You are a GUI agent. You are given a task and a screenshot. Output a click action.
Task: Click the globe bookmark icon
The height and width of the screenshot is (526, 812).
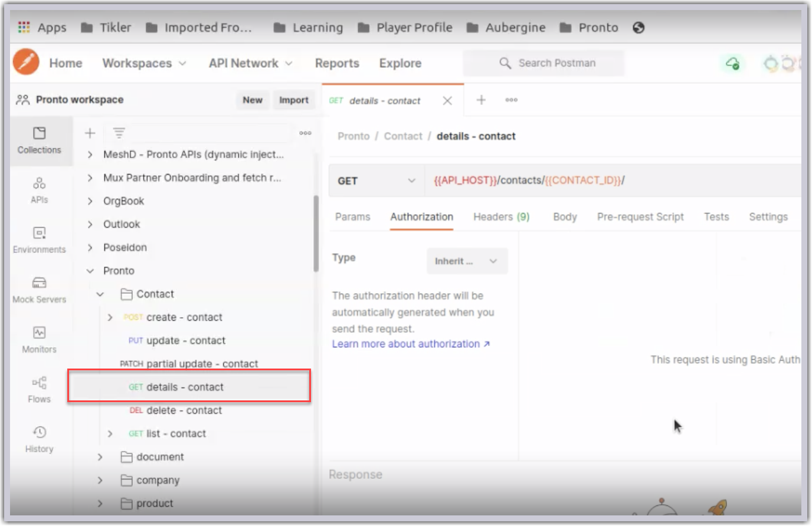(x=639, y=27)
